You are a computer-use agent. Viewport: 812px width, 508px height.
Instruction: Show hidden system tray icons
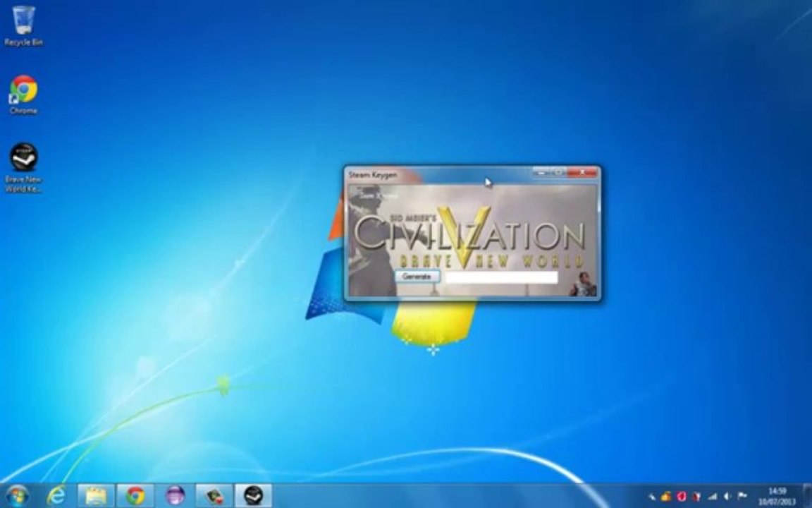pos(651,497)
